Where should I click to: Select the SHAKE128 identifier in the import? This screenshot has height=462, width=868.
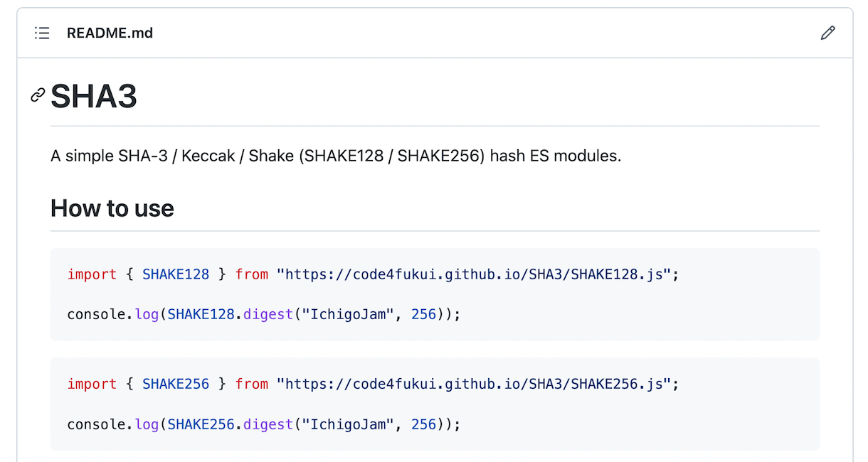click(175, 274)
